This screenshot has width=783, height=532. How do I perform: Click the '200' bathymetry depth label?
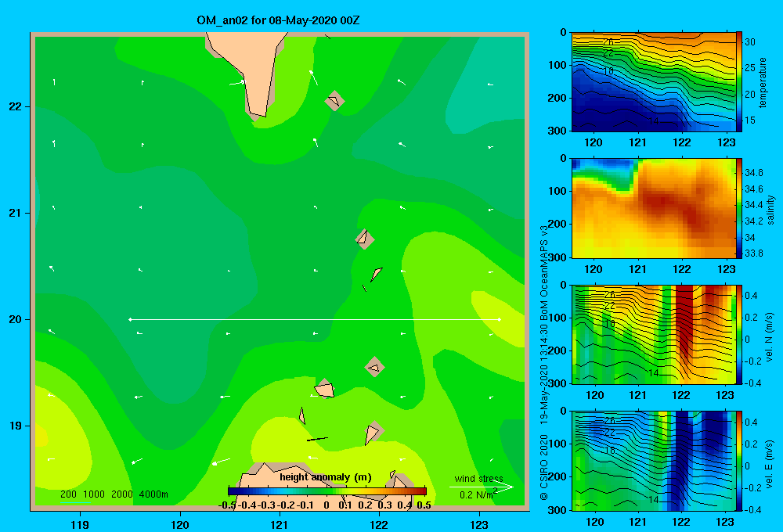(x=68, y=494)
